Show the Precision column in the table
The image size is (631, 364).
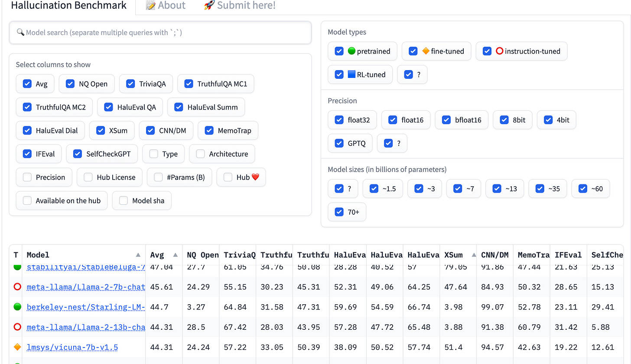pyautogui.click(x=27, y=177)
